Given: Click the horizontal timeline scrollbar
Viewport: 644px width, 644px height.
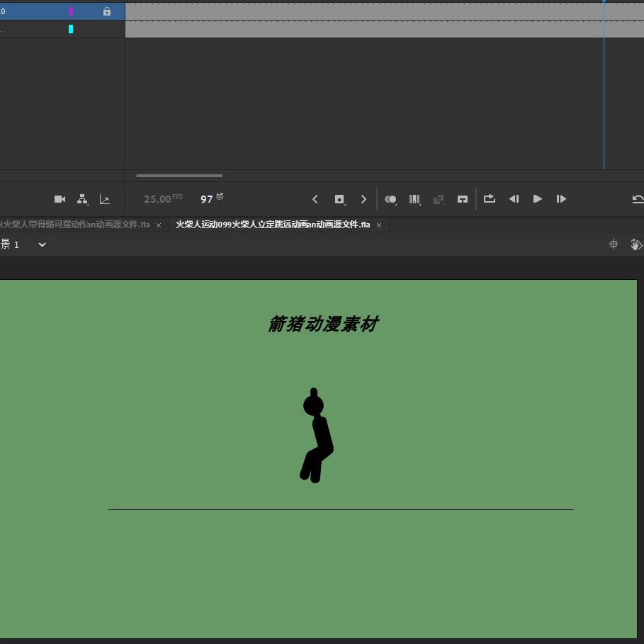Looking at the screenshot, I should pos(179,176).
